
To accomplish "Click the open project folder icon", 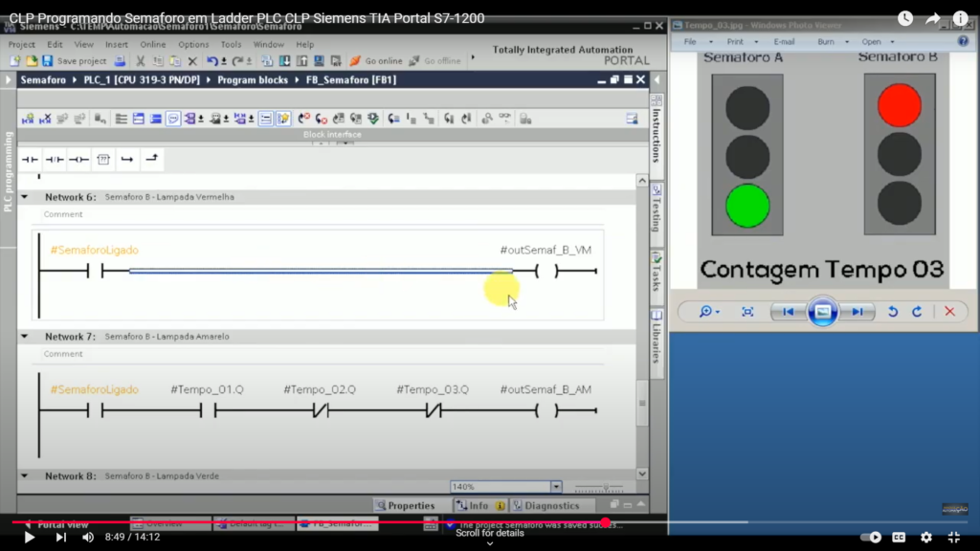I will (x=32, y=61).
